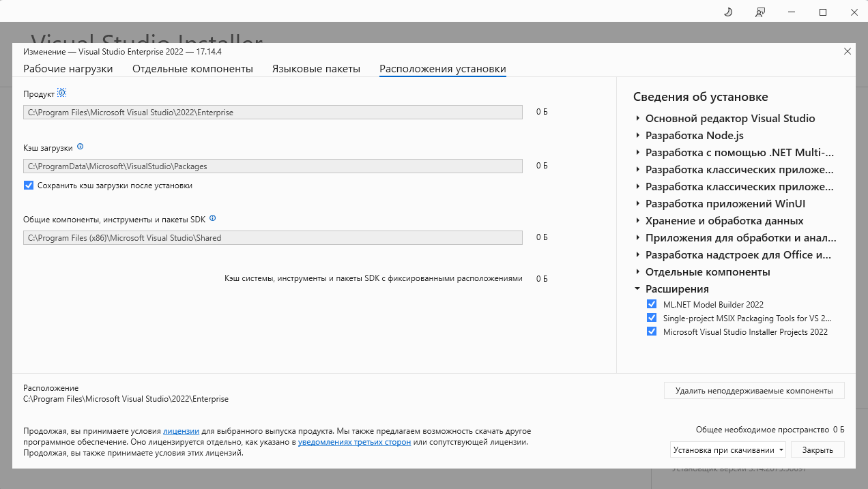Screen dimensions: 868x489
Task: Switch to Рабочие нагрузки tab
Action: pos(68,69)
